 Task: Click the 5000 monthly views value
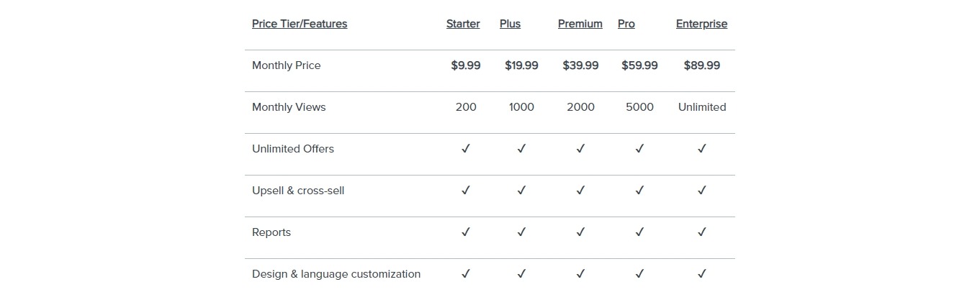(639, 107)
